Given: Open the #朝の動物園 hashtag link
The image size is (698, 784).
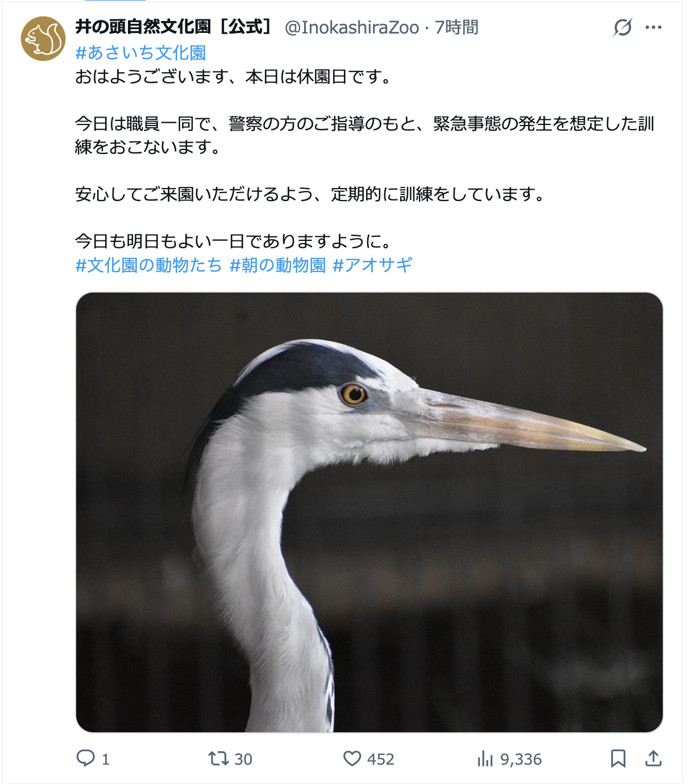Looking at the screenshot, I should click(x=277, y=265).
